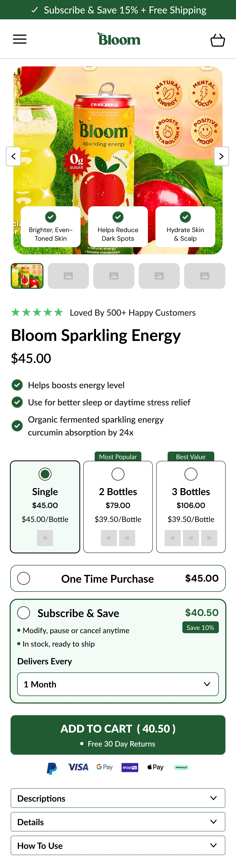This screenshot has width=236, height=868.
Task: Click the Add To Cart button
Action: tap(118, 735)
